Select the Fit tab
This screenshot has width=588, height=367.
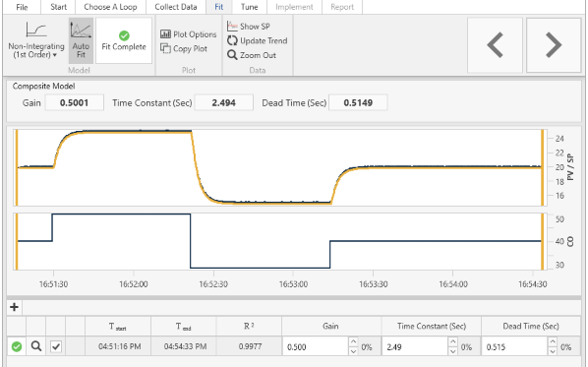[x=219, y=7]
